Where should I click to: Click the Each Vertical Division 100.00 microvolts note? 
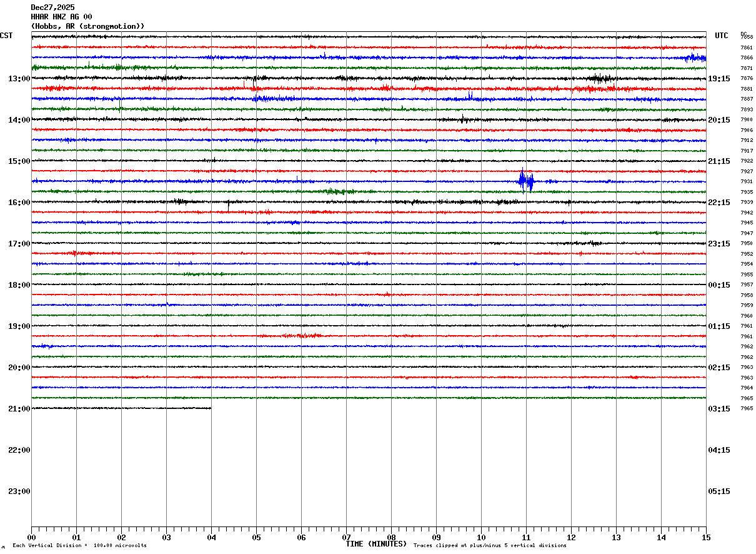pos(79,546)
